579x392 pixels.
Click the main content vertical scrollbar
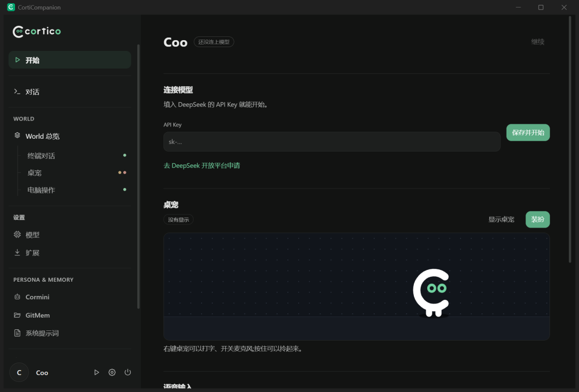pos(570,140)
